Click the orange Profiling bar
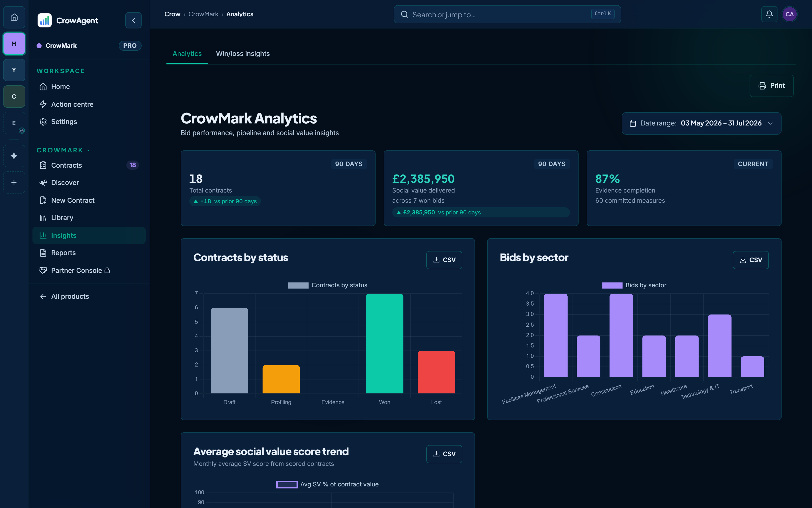This screenshot has height=508, width=812. 281,379
